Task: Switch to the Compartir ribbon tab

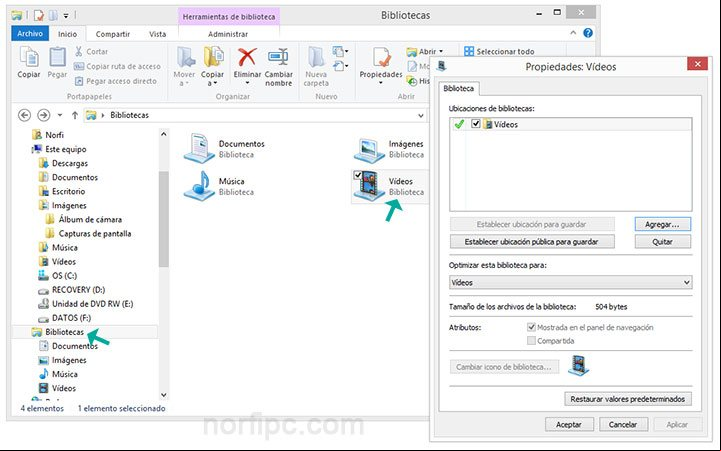Action: pyautogui.click(x=113, y=34)
